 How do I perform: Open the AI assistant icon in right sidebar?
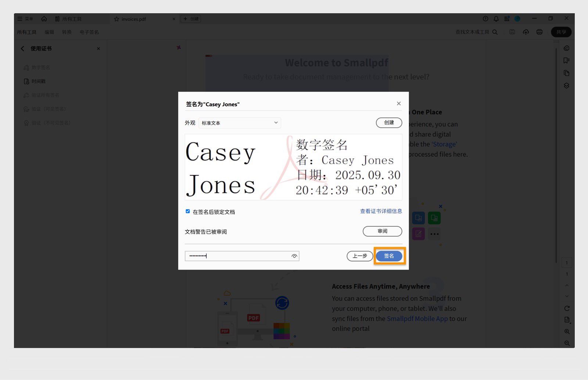tap(567, 48)
